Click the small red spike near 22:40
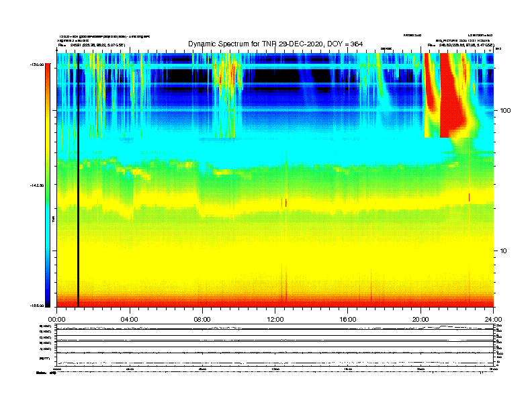 coord(470,197)
